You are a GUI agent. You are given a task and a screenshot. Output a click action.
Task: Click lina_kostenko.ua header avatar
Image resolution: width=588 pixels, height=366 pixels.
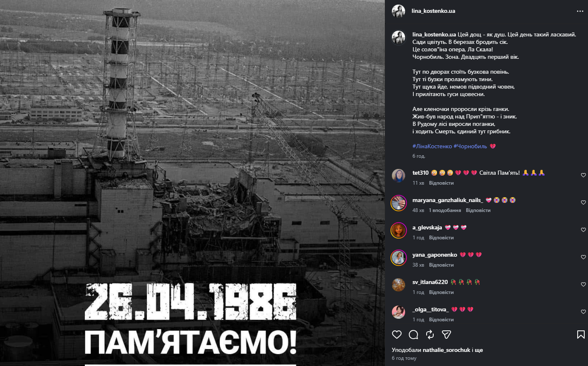click(398, 11)
